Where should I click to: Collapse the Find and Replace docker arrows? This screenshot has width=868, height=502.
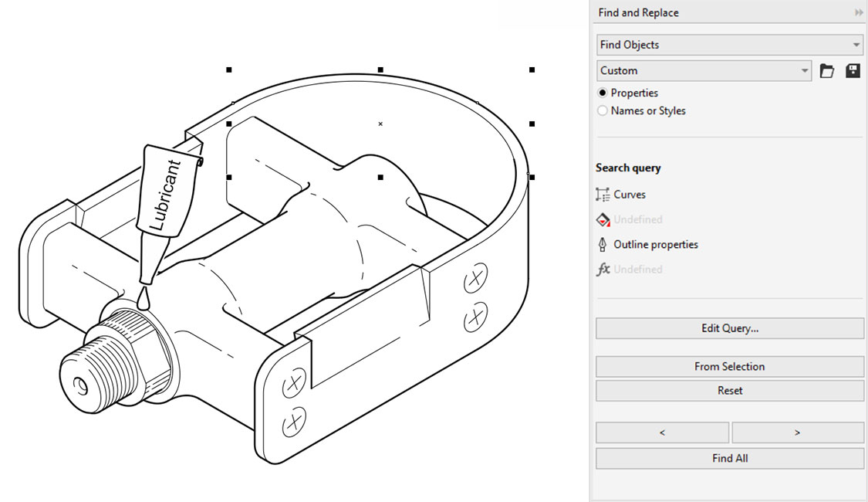(x=859, y=13)
